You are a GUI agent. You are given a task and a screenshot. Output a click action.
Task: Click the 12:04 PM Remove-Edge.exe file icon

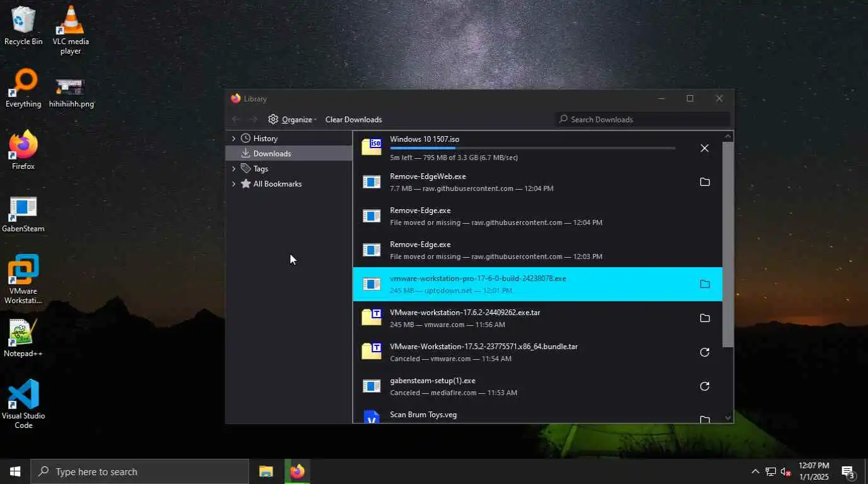(x=372, y=216)
